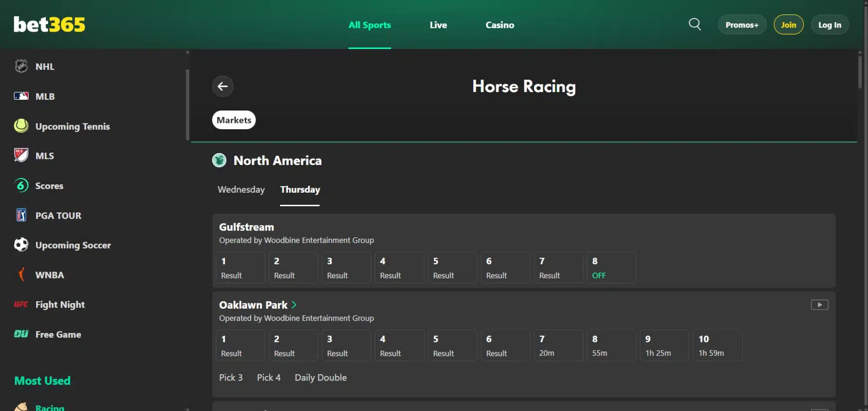
Task: View Gulfstream race 5 result
Action: point(452,267)
